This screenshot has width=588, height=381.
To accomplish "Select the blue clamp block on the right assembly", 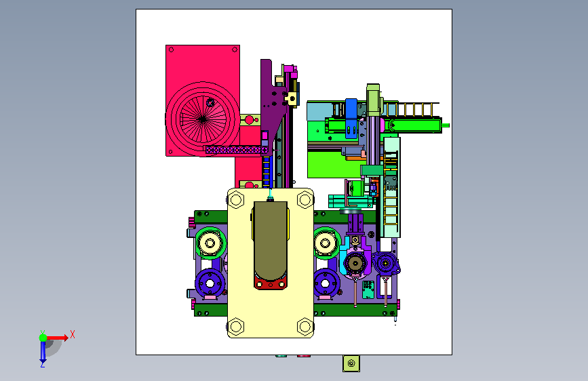I will pyautogui.click(x=351, y=118).
